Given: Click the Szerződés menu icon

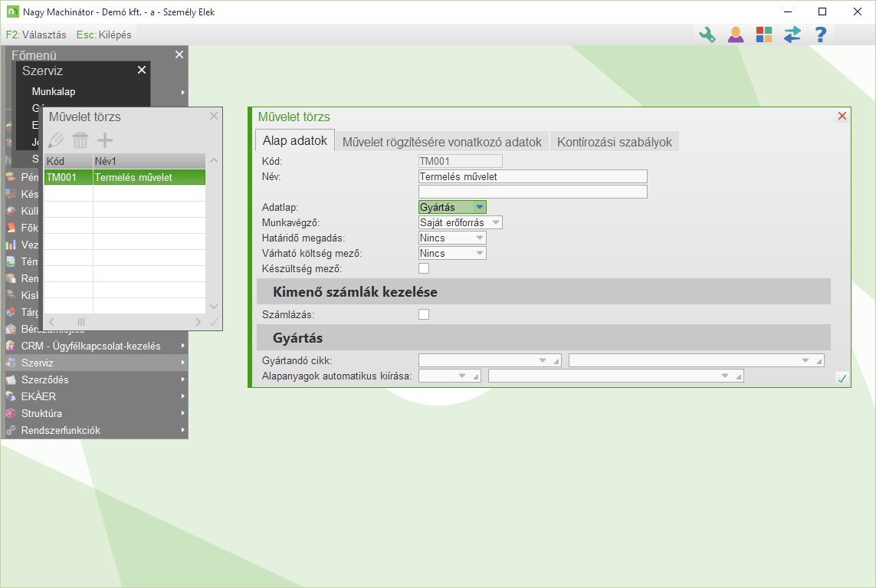Looking at the screenshot, I should [11, 379].
